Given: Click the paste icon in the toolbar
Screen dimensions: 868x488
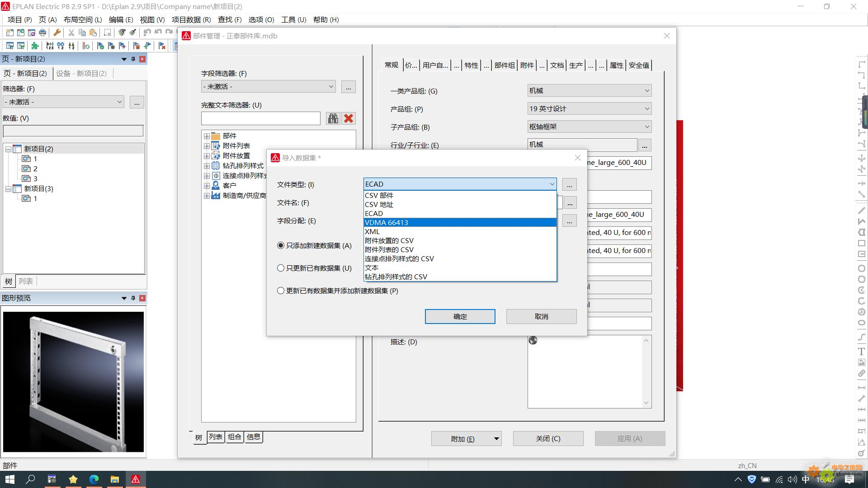Looking at the screenshot, I should click(x=93, y=33).
